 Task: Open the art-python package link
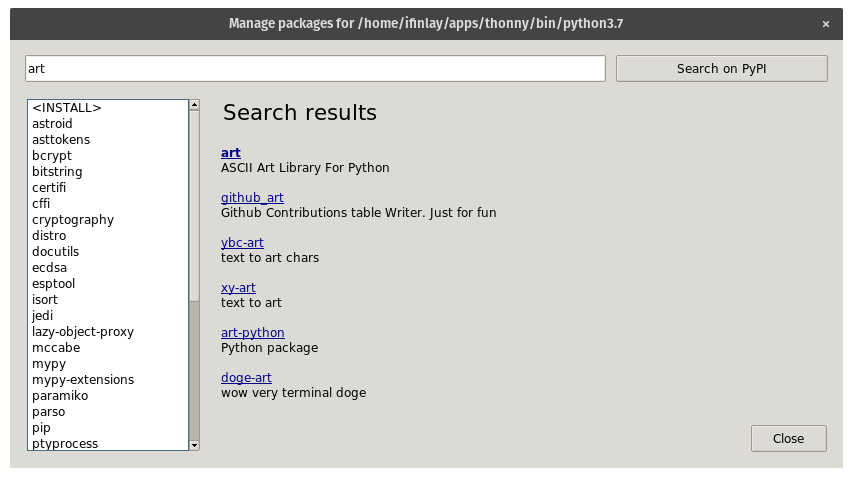[252, 332]
